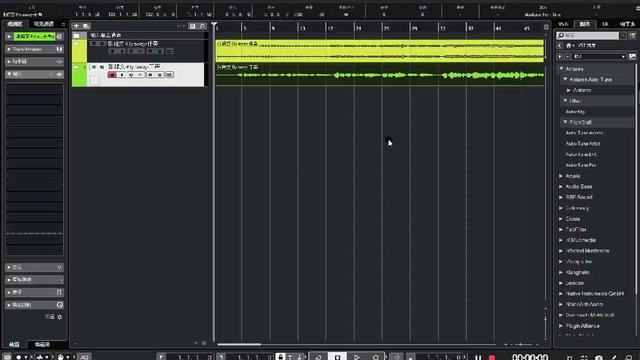Click the home icon in media browser
Viewport: 640px width, 360px height.
tap(569, 45)
